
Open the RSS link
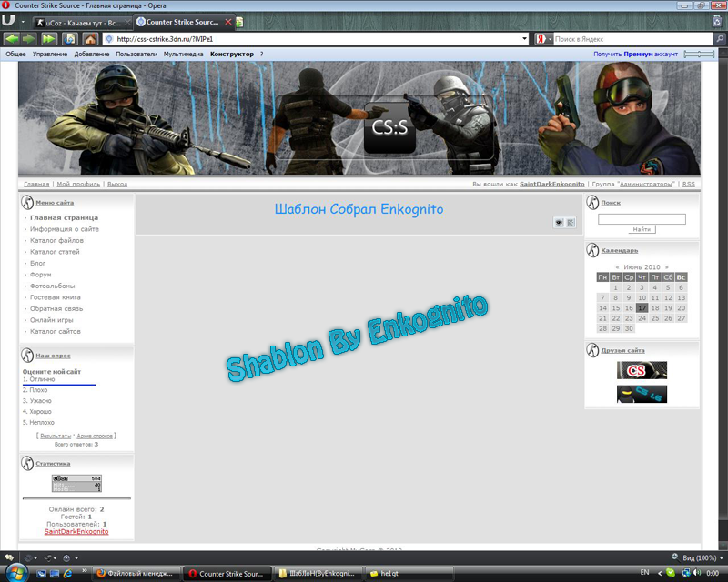pyautogui.click(x=689, y=185)
